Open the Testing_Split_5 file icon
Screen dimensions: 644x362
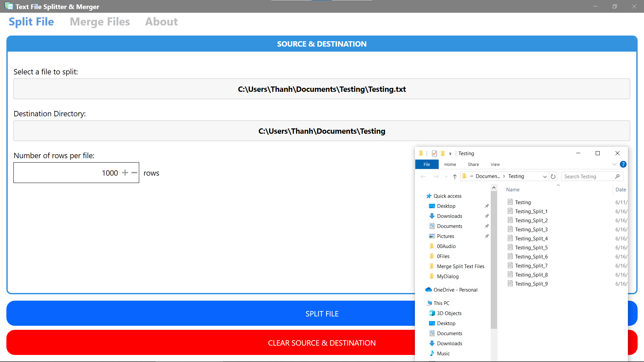tap(510, 247)
